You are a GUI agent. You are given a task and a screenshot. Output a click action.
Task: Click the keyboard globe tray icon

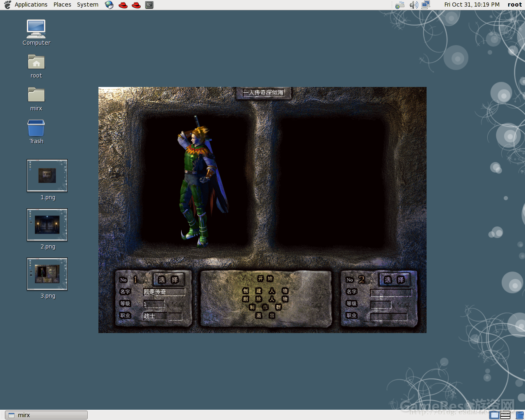point(400,5)
